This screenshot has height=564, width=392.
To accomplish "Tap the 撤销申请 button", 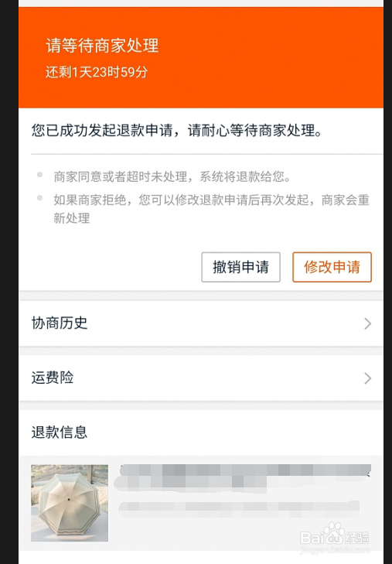I will click(x=240, y=267).
